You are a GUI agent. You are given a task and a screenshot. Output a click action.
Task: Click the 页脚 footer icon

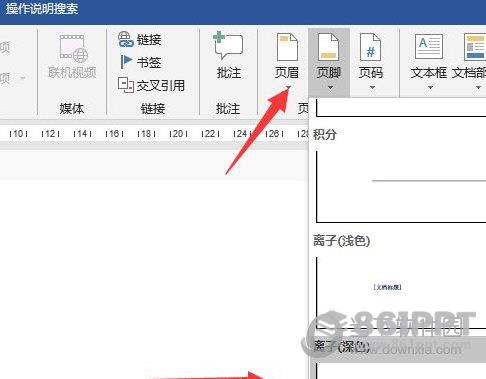click(329, 47)
